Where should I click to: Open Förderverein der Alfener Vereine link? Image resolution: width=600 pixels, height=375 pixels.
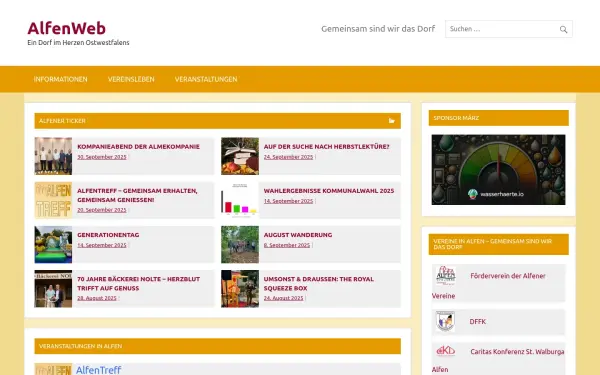(508, 276)
